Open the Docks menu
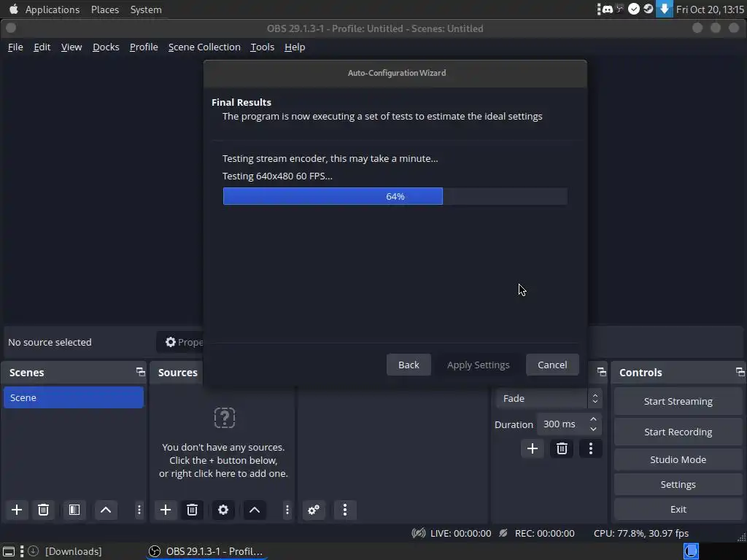Screen dimensions: 747x560 (x=106, y=47)
